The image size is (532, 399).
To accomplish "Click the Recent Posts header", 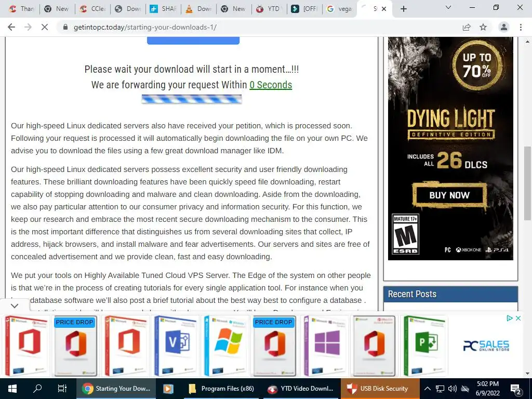I will point(450,294).
